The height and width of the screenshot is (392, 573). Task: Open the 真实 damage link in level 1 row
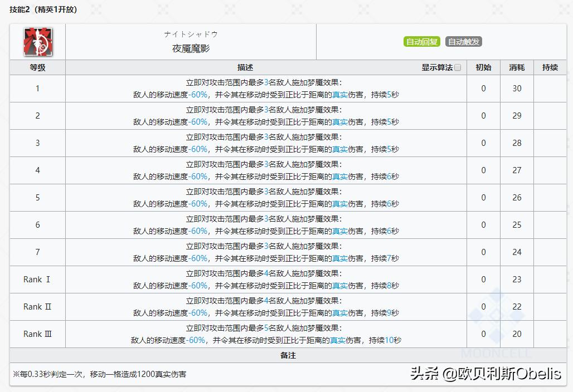coord(340,95)
